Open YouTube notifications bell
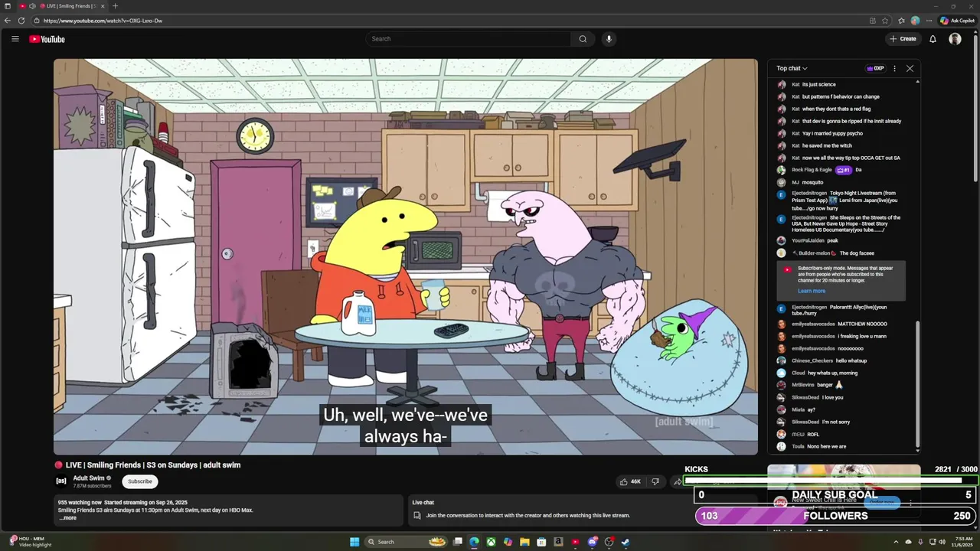Image resolution: width=980 pixels, height=551 pixels. tap(933, 39)
